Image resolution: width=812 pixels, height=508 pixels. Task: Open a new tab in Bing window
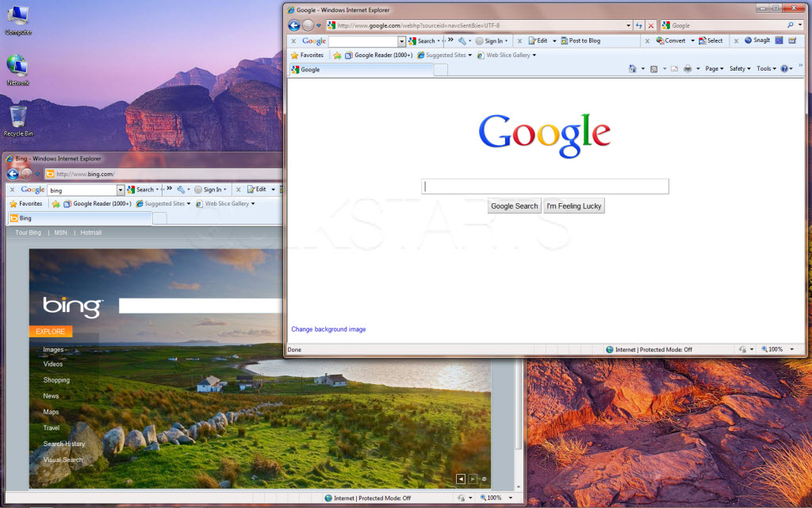[159, 219]
